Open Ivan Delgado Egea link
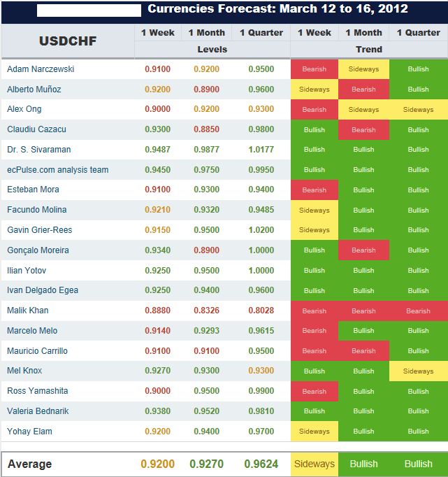The height and width of the screenshot is (477, 448). pos(43,290)
